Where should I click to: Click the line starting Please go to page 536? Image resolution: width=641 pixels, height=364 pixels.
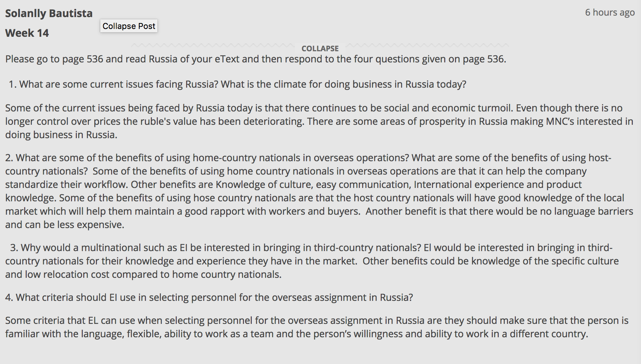256,59
